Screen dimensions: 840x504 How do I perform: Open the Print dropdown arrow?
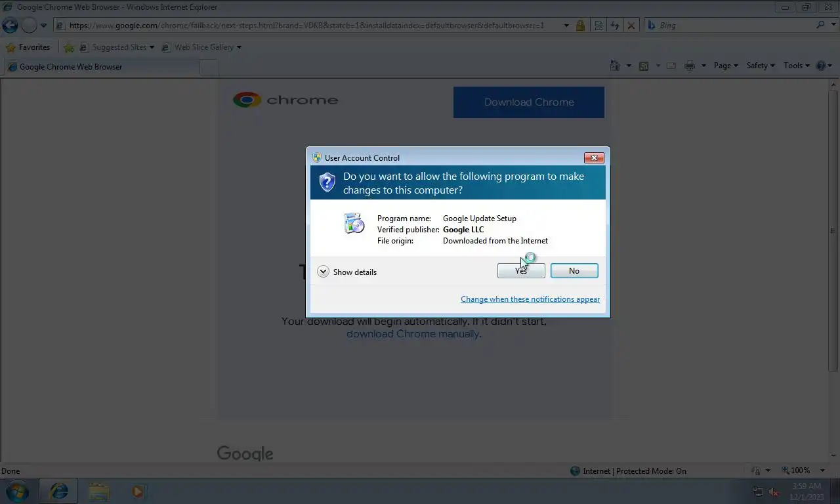tap(703, 66)
